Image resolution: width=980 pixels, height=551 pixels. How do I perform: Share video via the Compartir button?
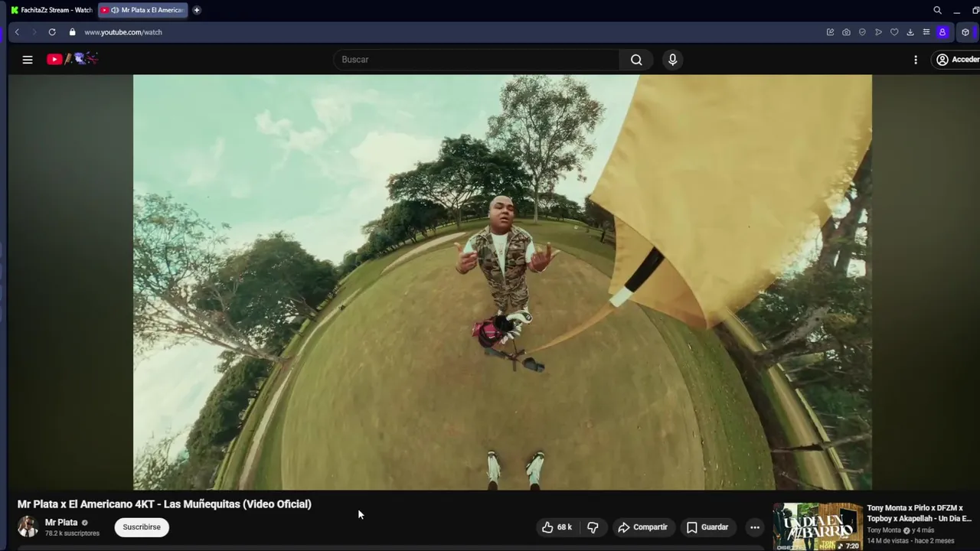(x=642, y=527)
